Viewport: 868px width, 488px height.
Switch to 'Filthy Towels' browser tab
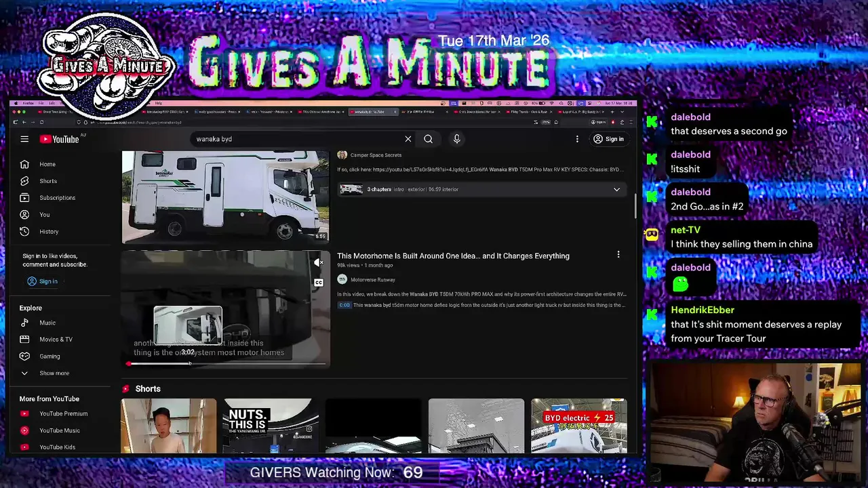click(x=529, y=111)
